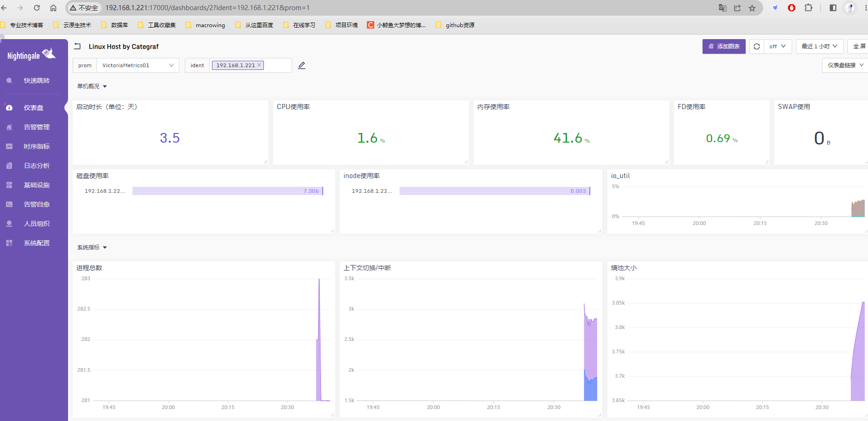868x421 pixels.
Task: Reload the page with the refresh icon
Action: click(37, 8)
